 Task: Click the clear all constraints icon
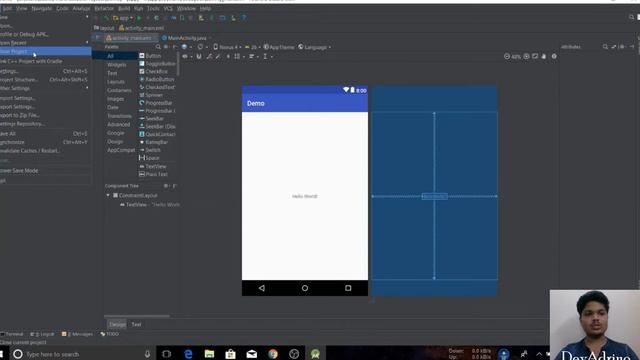209,56
